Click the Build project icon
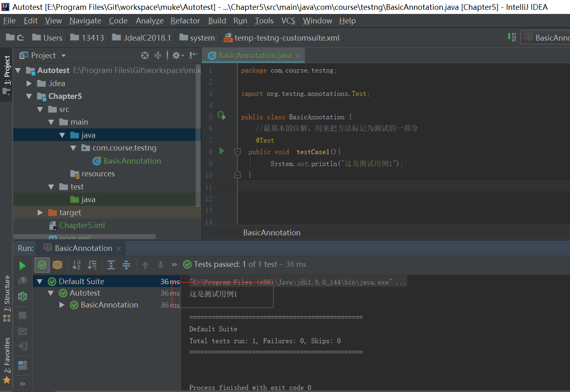Screen dimensions: 570x392 pyautogui.click(x=511, y=37)
